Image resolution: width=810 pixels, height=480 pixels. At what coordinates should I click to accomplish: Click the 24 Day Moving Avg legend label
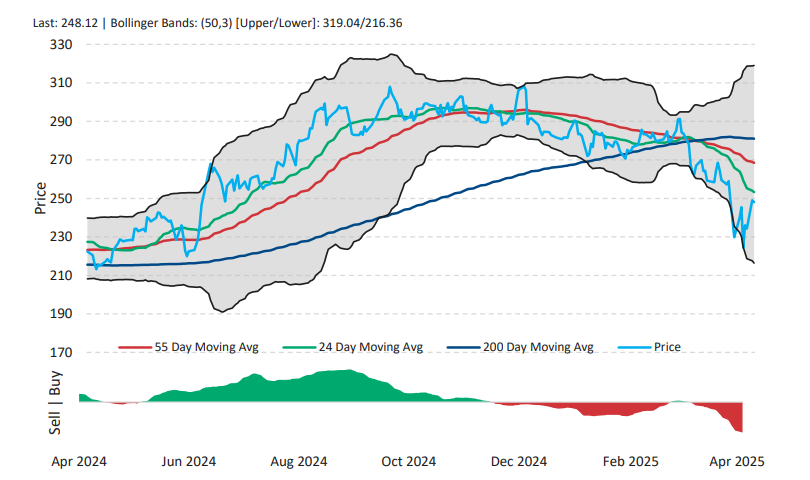pos(370,347)
